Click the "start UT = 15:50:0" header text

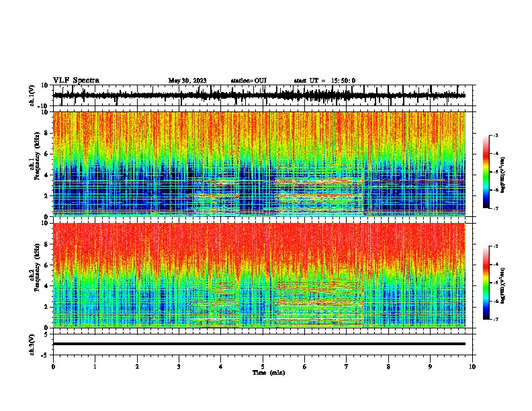coord(324,81)
